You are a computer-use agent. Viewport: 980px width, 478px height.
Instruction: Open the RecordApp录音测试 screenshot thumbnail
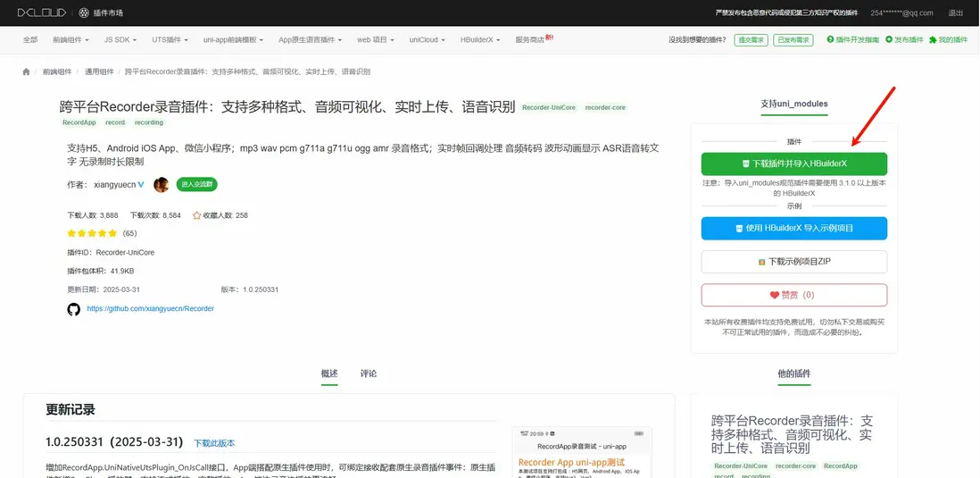(582, 452)
